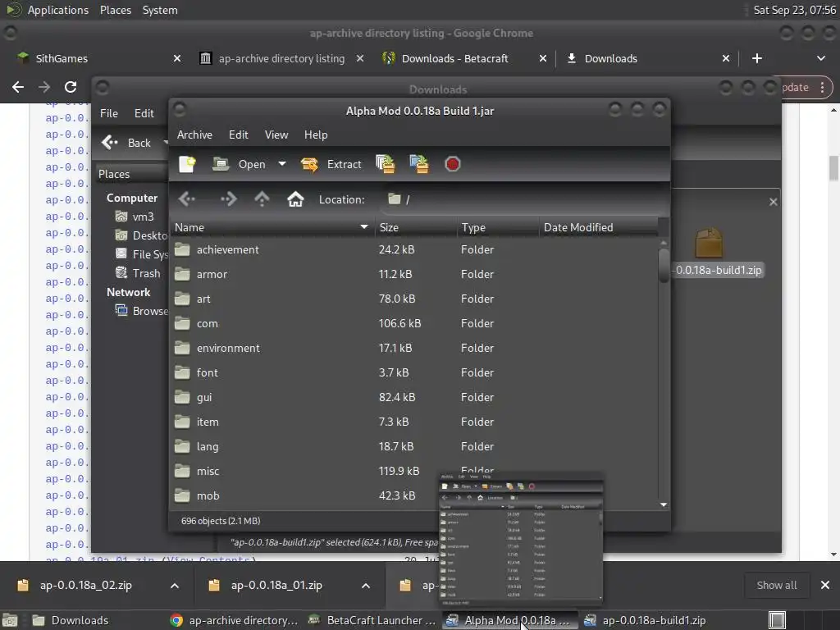Go to next visited location in archive
The height and width of the screenshot is (630, 840).
[x=228, y=199]
